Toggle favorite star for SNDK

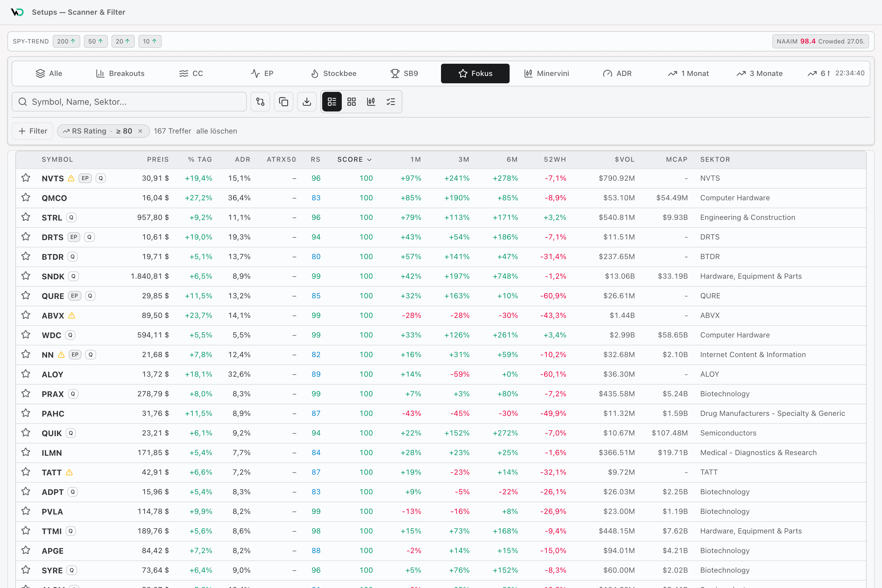[26, 276]
